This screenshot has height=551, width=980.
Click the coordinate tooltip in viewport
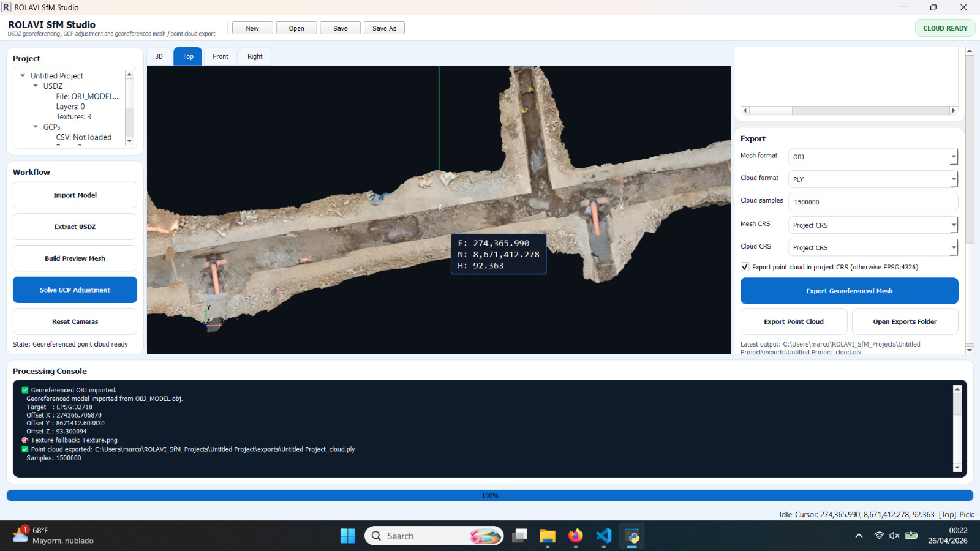coord(499,254)
